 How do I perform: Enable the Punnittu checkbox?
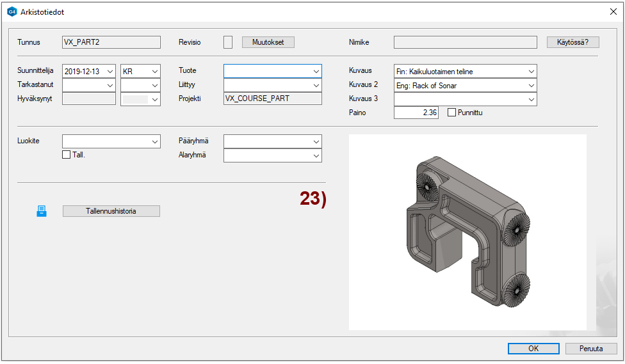click(x=452, y=113)
